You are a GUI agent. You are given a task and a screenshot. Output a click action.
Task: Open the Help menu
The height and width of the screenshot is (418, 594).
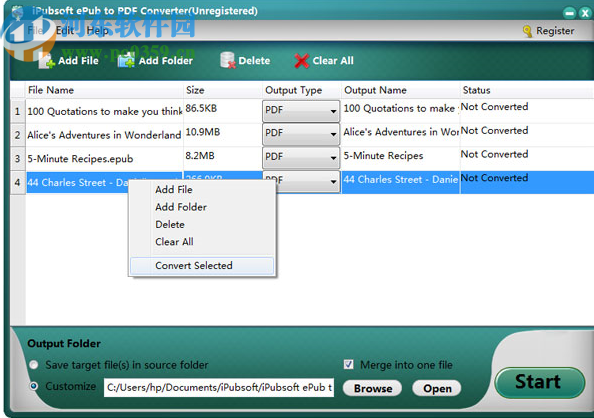(x=97, y=30)
